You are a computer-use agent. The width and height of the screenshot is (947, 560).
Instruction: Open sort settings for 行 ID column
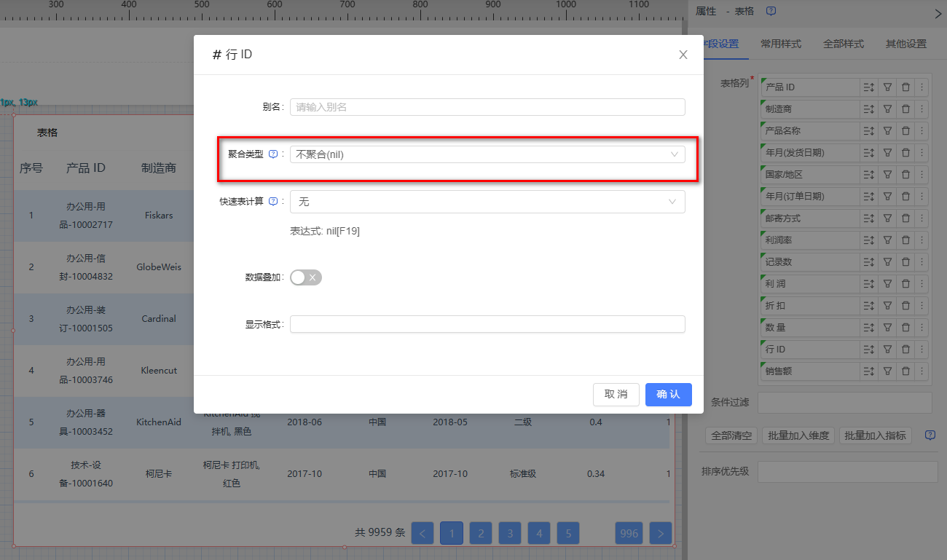click(868, 350)
